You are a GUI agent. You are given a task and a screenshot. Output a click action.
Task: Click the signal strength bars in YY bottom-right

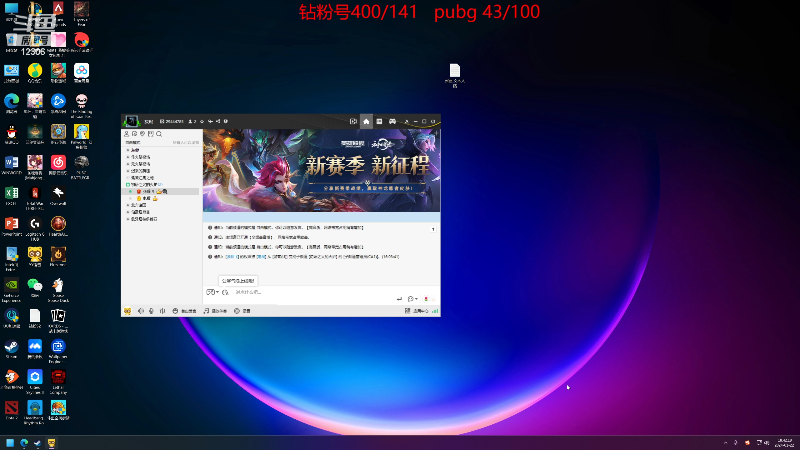(435, 311)
